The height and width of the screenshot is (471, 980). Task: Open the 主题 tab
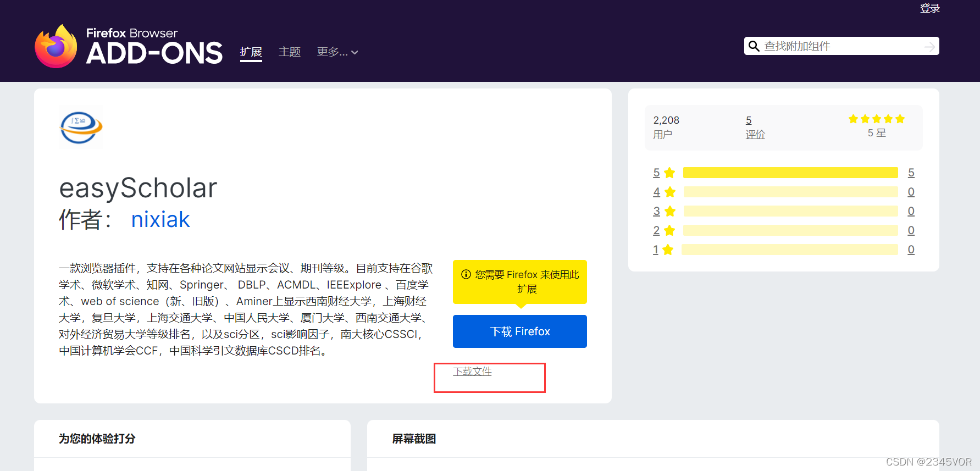[x=290, y=52]
